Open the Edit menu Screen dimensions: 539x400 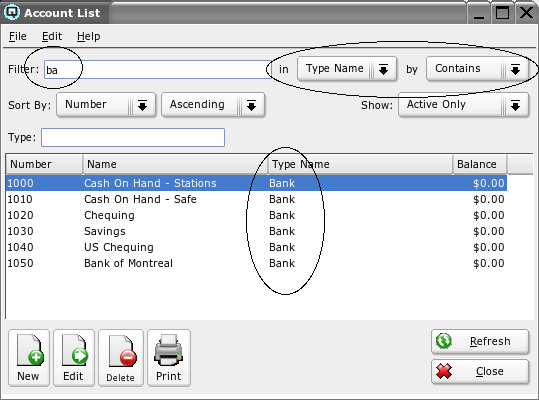pyautogui.click(x=52, y=36)
